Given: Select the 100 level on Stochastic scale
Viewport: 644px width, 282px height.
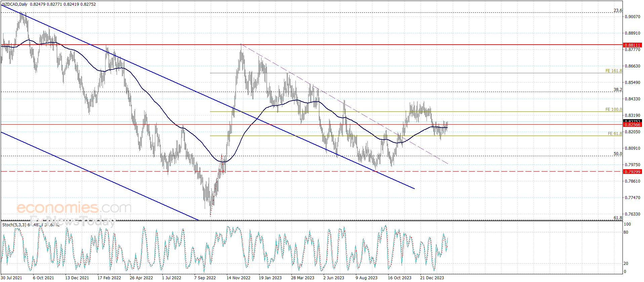Looking at the screenshot, I should [627, 224].
